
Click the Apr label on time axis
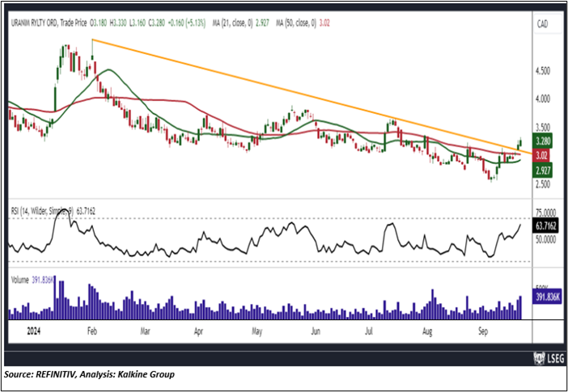[198, 331]
